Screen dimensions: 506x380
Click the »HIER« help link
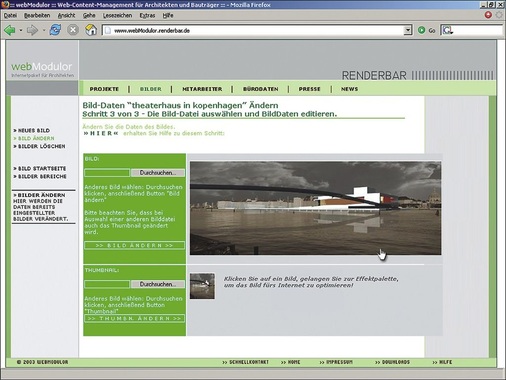tap(101, 133)
